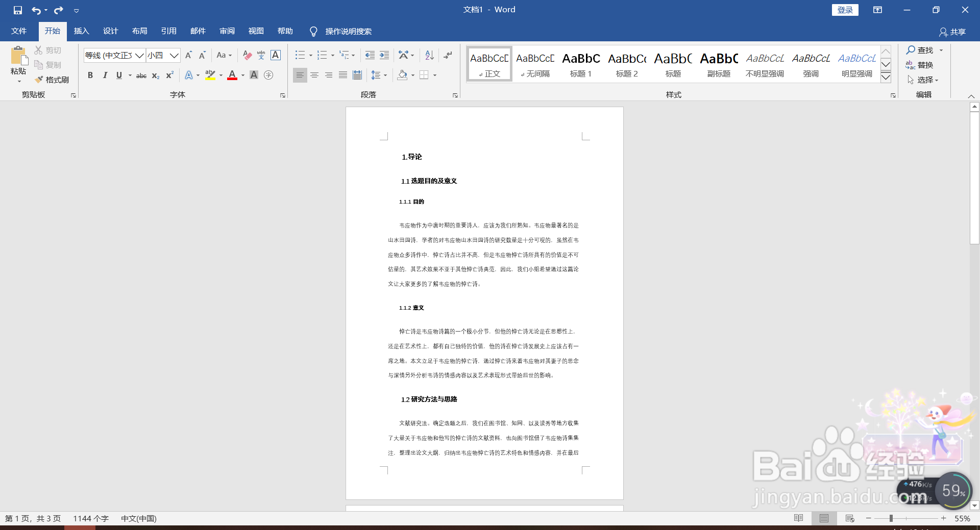Switch to the 插入 ribbon tab
This screenshot has height=530, width=980.
click(81, 31)
